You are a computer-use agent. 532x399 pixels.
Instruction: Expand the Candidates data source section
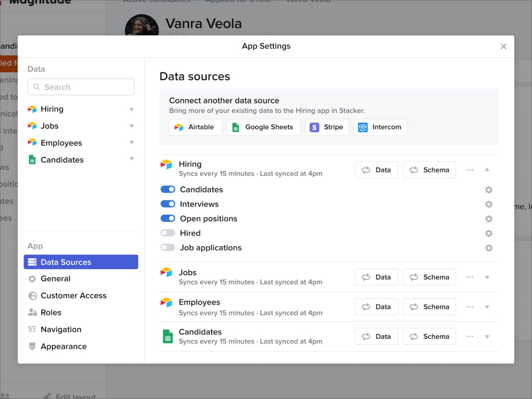pos(487,337)
